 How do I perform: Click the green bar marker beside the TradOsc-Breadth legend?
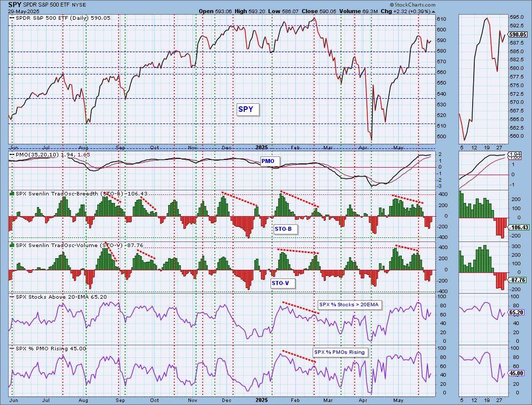tap(12, 193)
